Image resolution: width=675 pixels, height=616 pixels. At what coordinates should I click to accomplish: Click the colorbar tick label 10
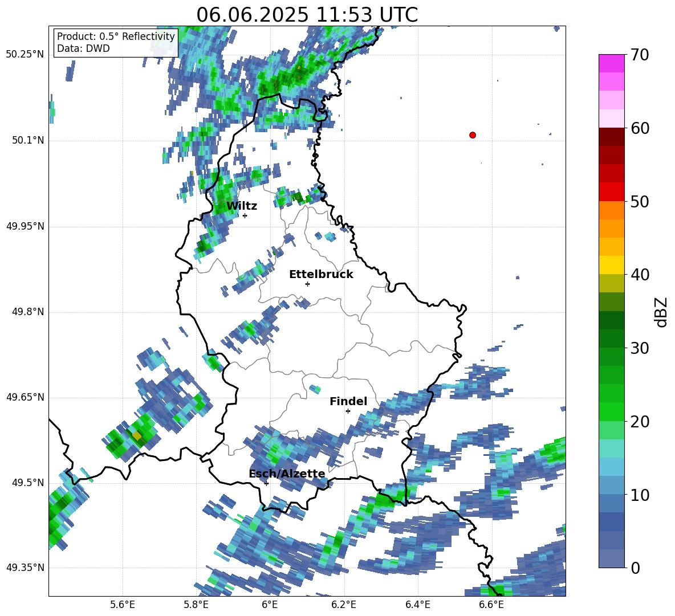click(x=640, y=495)
